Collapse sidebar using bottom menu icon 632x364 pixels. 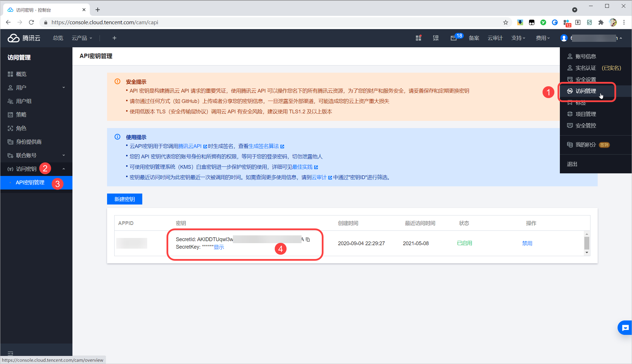coord(10,353)
